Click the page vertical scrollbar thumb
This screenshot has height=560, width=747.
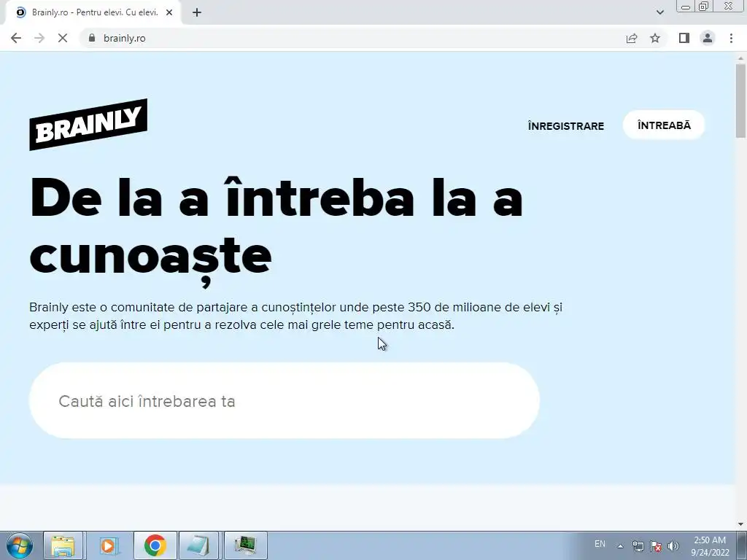pyautogui.click(x=740, y=100)
